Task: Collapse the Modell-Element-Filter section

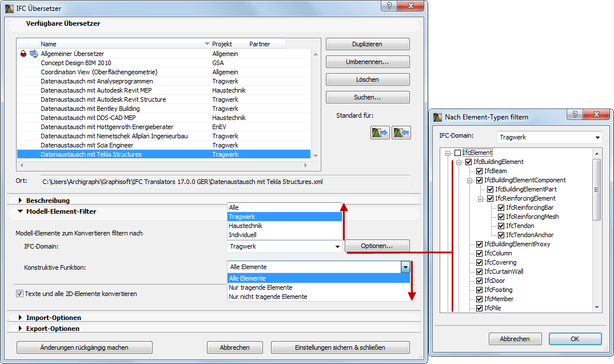Action: coord(21,211)
